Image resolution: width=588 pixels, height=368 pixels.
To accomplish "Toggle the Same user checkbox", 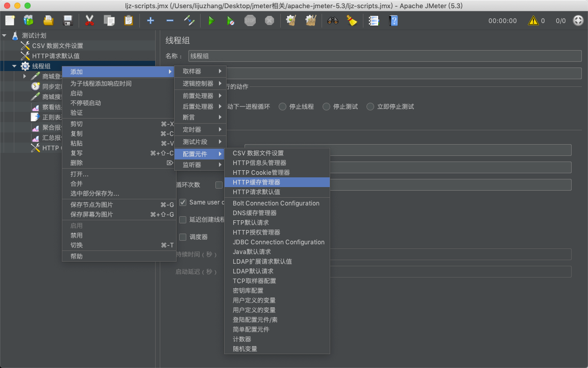I will coord(183,202).
